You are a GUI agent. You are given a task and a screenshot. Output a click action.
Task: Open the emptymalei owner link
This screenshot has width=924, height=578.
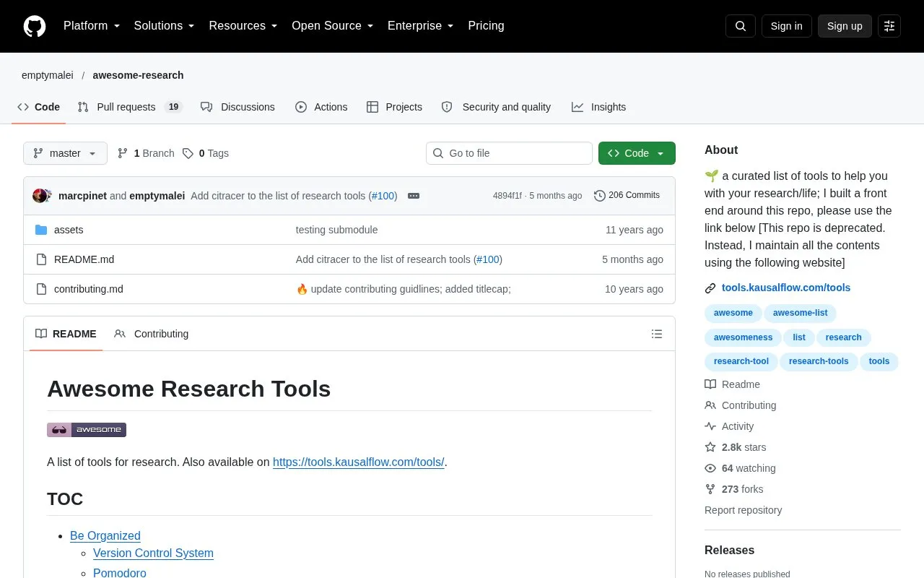(x=48, y=75)
